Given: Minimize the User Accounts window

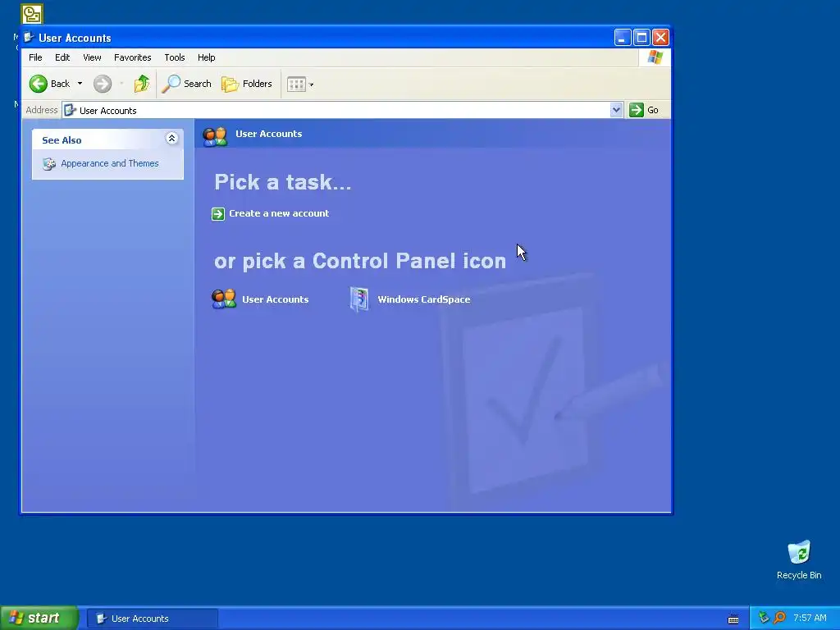Looking at the screenshot, I should [x=622, y=38].
